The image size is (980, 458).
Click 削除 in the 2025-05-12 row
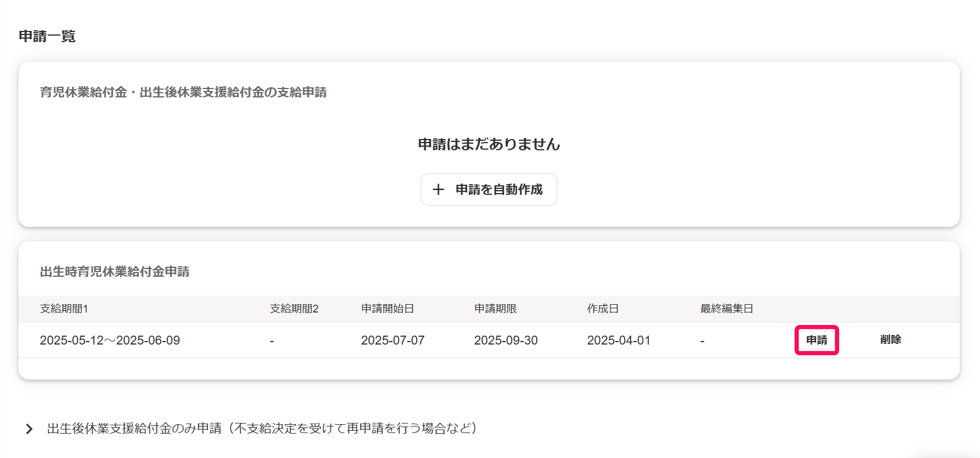click(890, 340)
